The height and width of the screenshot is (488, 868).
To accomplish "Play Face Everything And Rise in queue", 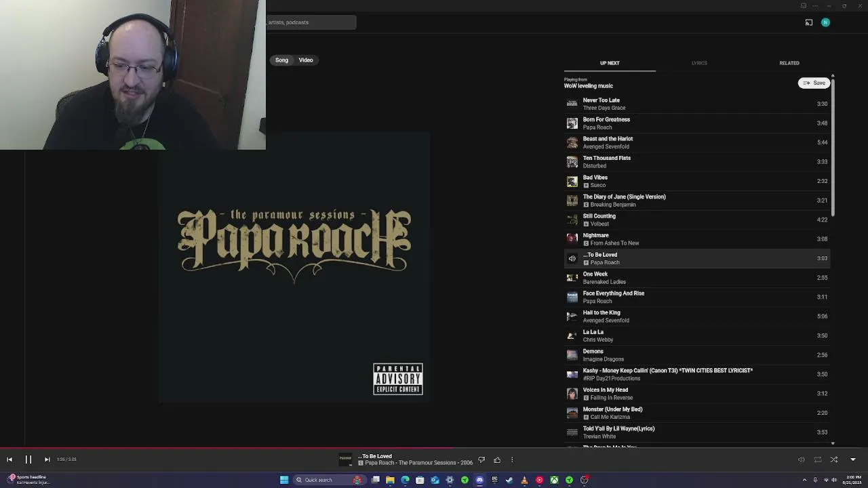I will click(696, 297).
